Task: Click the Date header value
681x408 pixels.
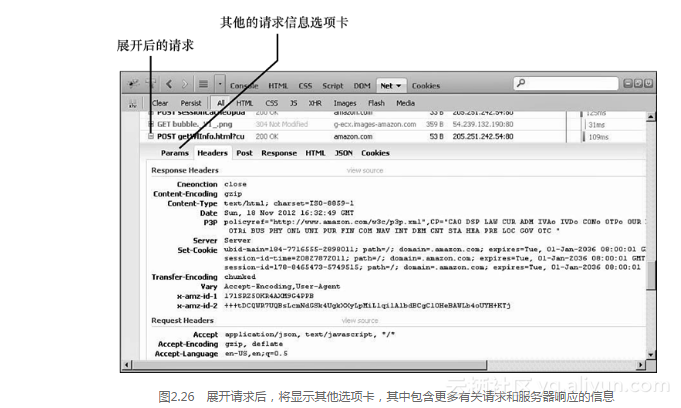Action: point(289,213)
